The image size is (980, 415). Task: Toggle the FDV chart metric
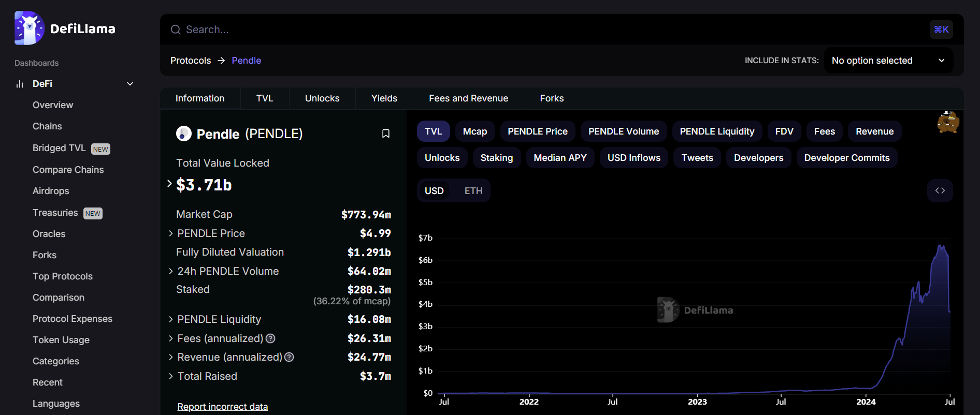click(x=784, y=131)
